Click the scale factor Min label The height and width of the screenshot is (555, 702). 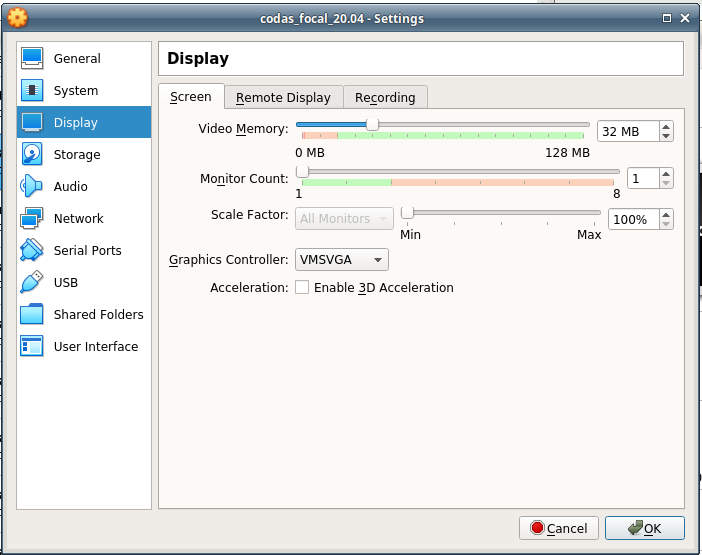click(410, 235)
